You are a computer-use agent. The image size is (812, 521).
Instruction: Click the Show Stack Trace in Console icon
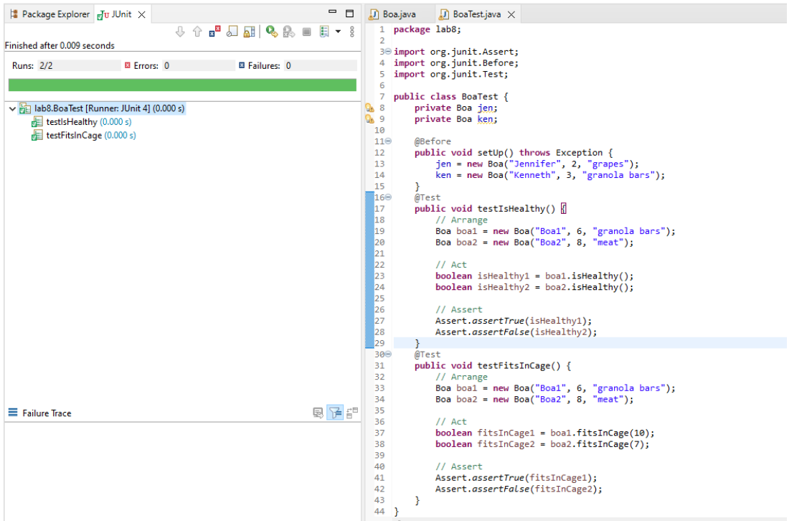coord(318,413)
